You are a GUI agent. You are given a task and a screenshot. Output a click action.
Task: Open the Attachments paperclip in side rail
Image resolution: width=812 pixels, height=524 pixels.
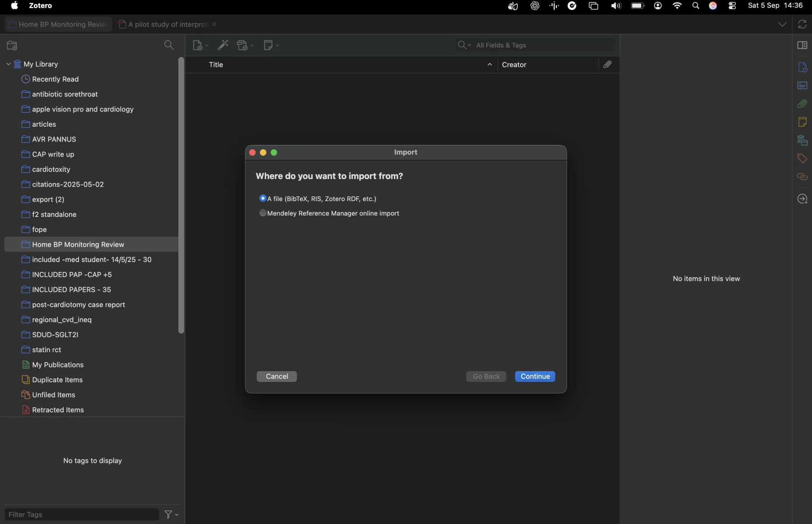click(802, 104)
